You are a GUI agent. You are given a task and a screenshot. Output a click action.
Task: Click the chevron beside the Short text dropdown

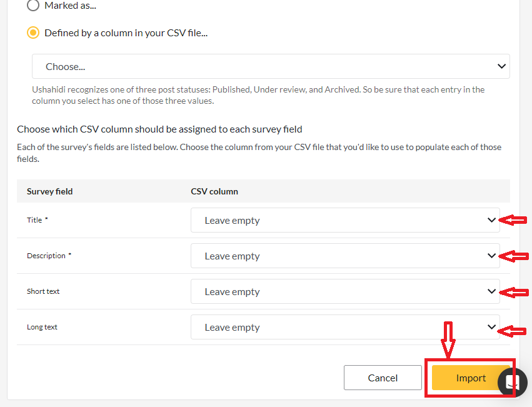(490, 291)
